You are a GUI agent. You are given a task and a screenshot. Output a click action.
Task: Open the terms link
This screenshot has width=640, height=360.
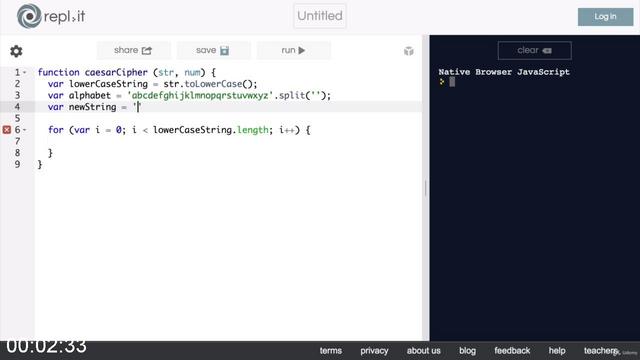[331, 351]
